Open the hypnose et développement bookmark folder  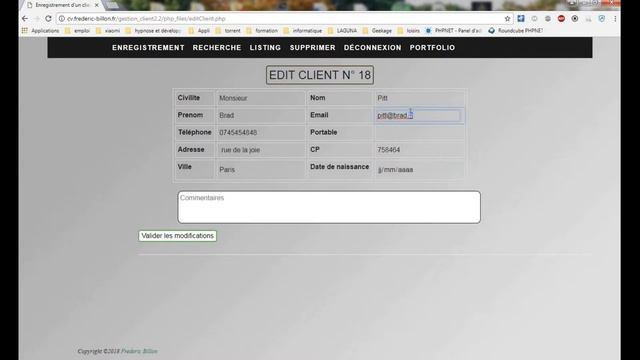tap(153, 31)
